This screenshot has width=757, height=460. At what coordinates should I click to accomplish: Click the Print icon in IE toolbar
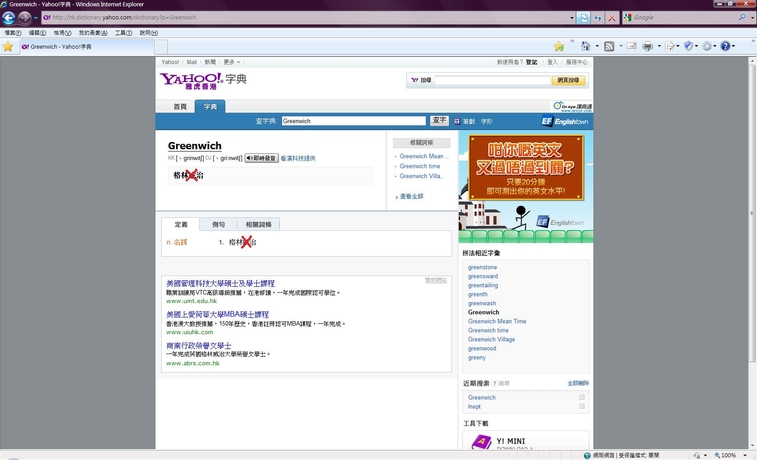(647, 47)
